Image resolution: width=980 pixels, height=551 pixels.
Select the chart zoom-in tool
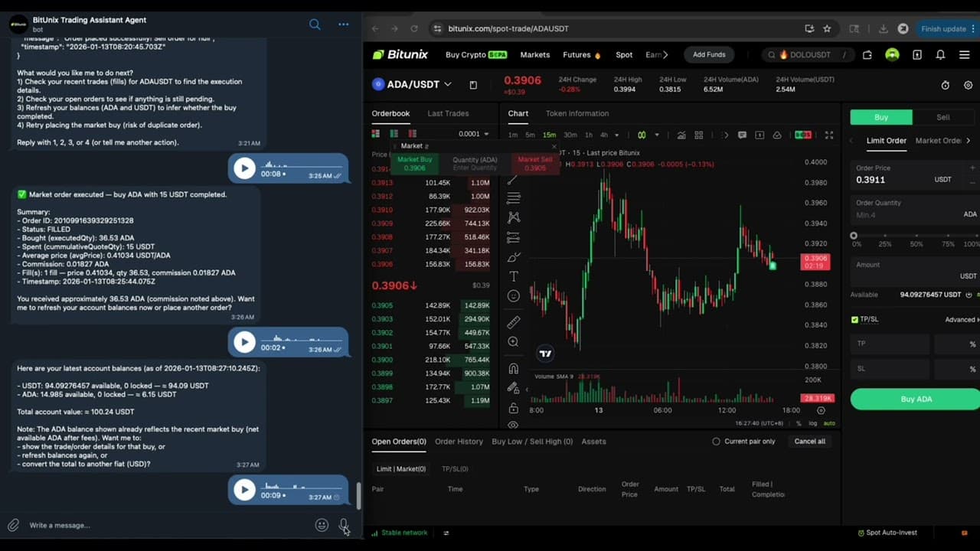(513, 342)
